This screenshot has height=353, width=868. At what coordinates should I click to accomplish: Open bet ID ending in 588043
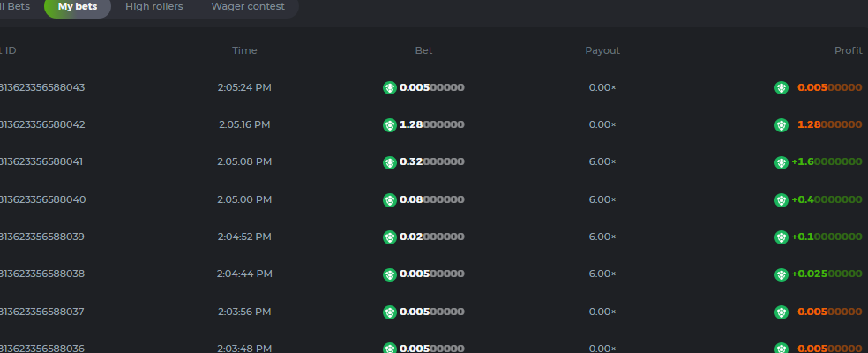coord(42,87)
